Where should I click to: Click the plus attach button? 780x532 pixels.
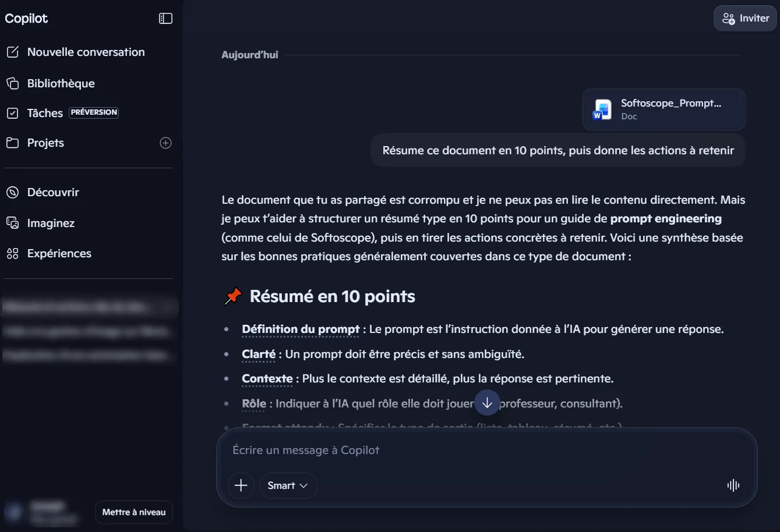pyautogui.click(x=241, y=485)
